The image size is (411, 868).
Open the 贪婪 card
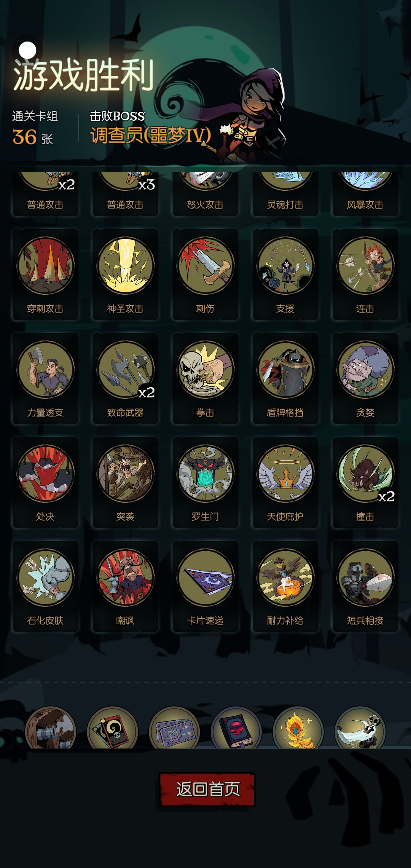[x=365, y=379]
